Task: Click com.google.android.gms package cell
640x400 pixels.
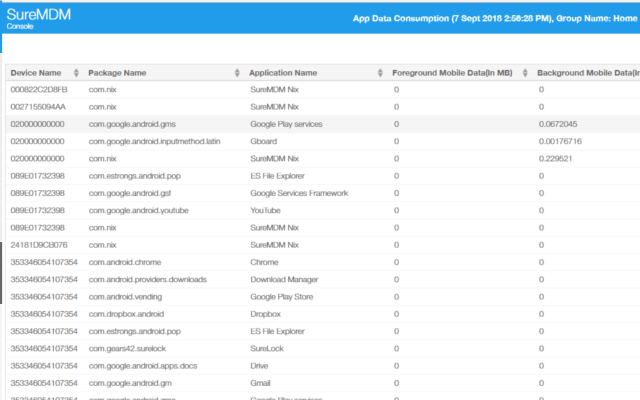Action: (132, 124)
